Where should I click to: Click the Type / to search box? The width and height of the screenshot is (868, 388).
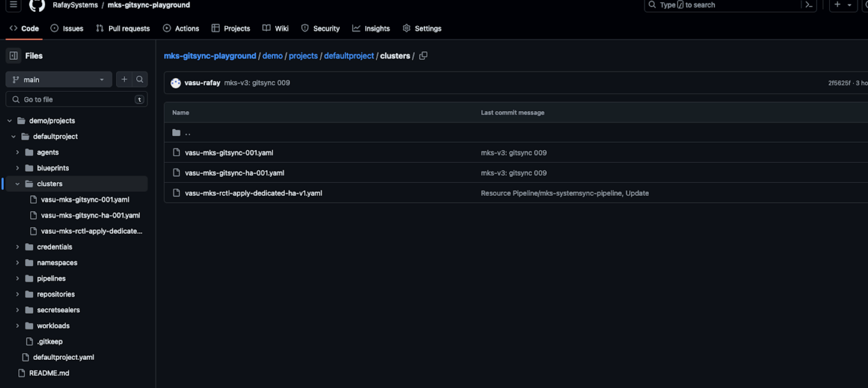[x=730, y=5]
